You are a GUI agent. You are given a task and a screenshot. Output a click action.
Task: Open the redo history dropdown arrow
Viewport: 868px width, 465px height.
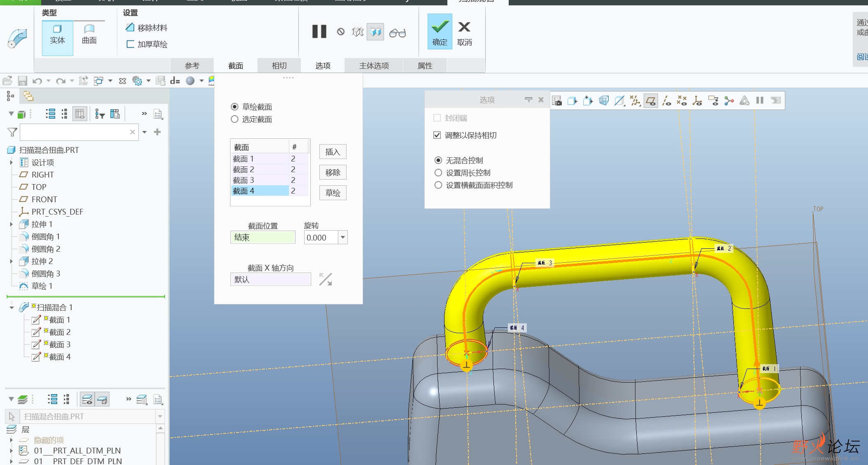(x=72, y=81)
